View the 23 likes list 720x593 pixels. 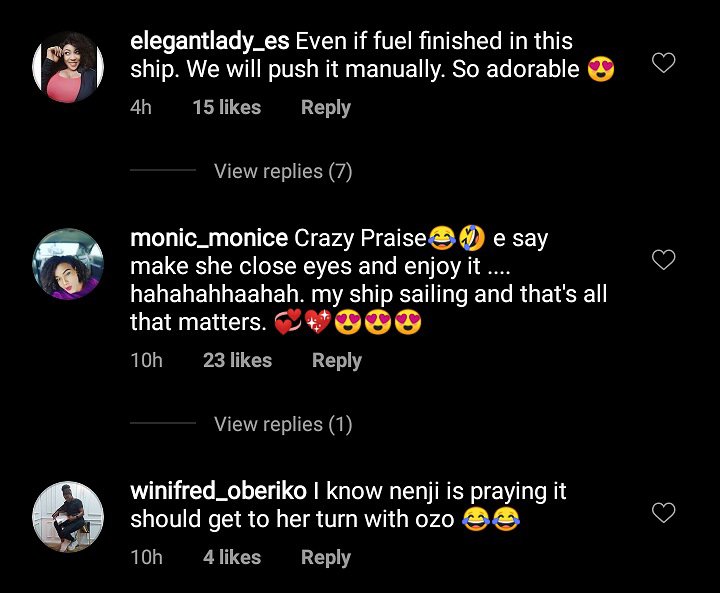237,360
